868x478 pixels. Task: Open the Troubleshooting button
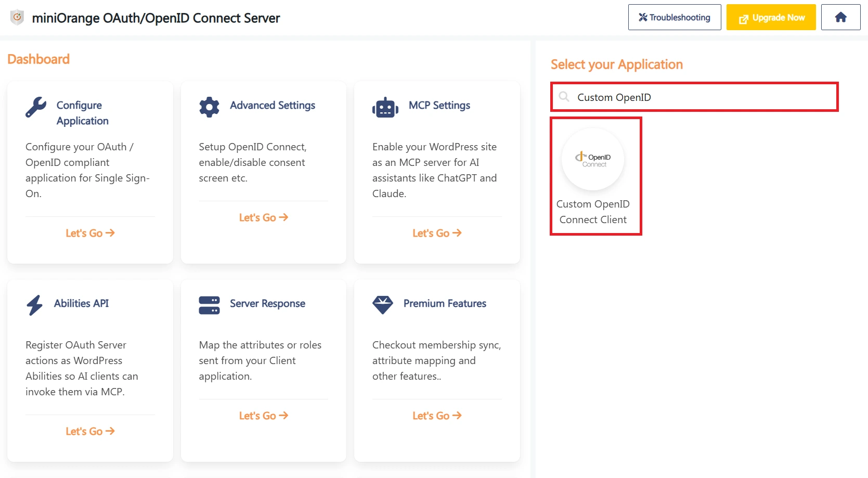675,17
